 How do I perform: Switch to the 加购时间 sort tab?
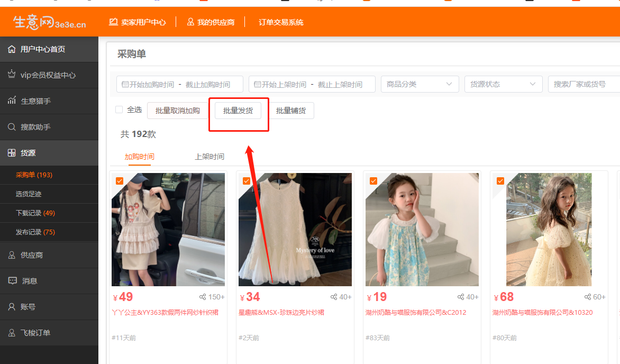coord(140,157)
